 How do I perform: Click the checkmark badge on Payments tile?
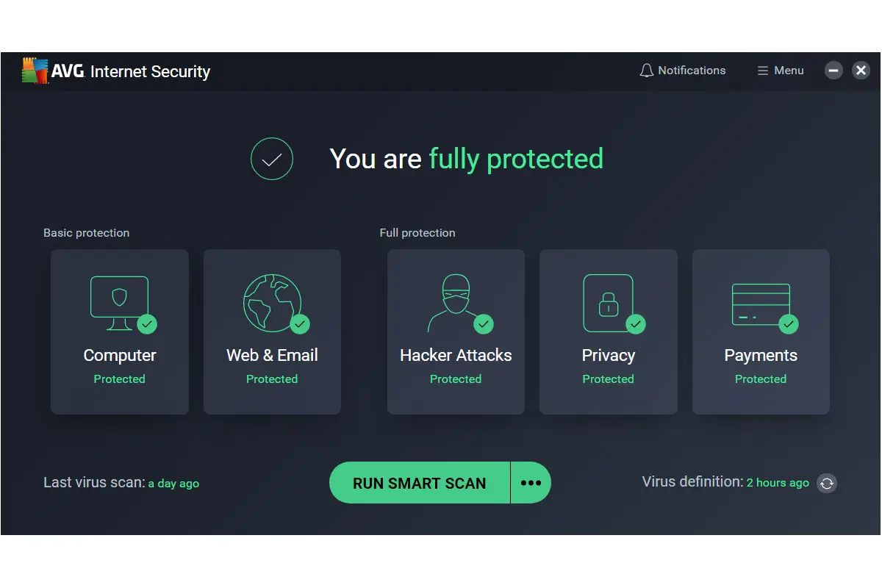(788, 324)
